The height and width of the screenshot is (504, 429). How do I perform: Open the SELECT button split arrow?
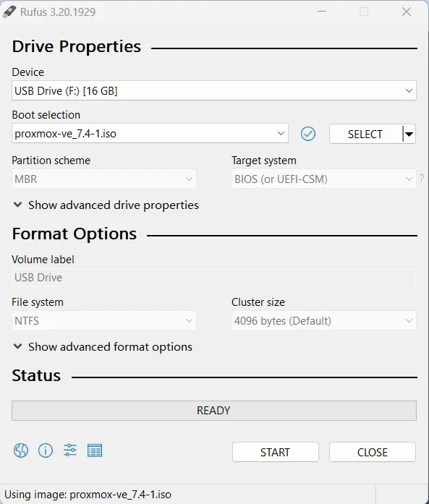(409, 134)
